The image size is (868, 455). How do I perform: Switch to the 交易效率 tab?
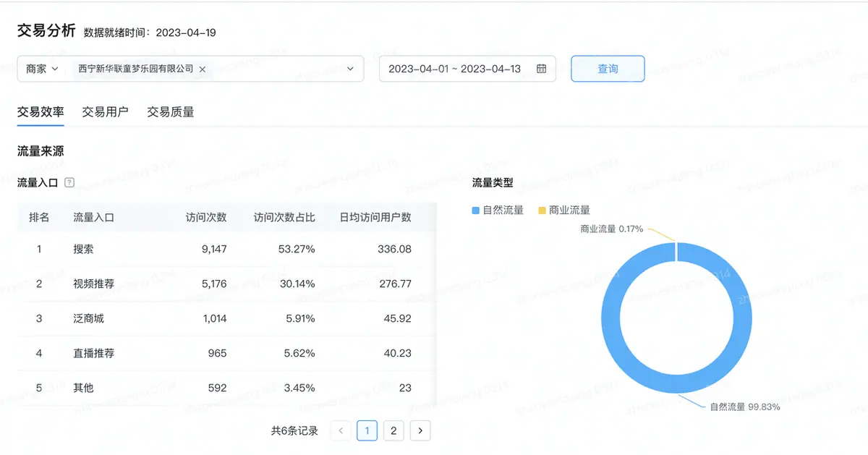click(41, 112)
